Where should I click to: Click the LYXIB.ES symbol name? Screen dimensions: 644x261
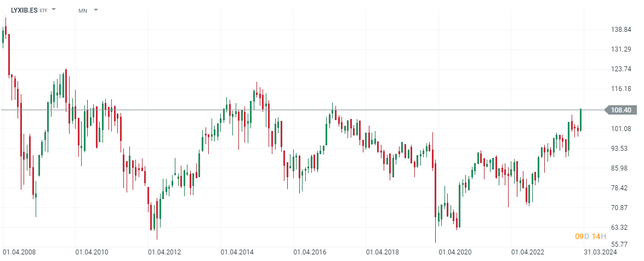[24, 10]
